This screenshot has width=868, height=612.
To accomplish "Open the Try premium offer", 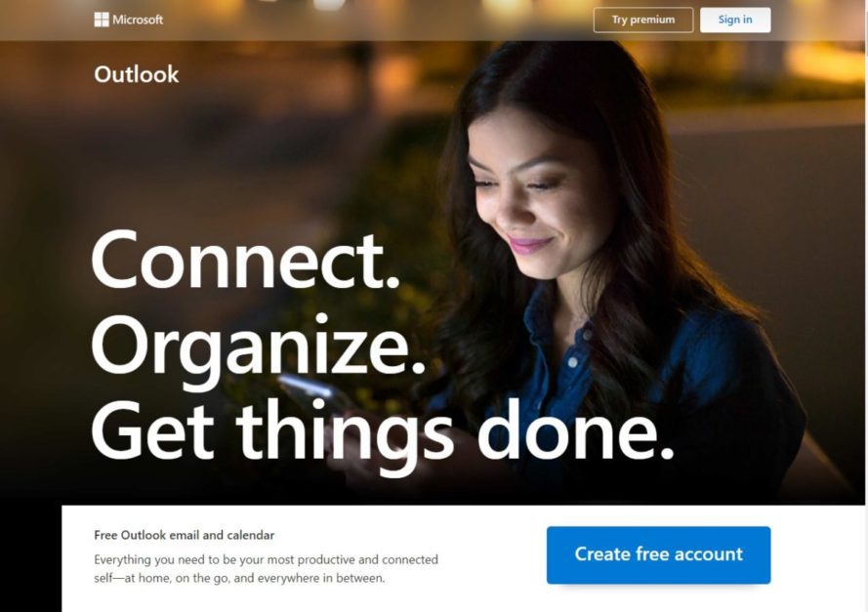I will (x=643, y=20).
